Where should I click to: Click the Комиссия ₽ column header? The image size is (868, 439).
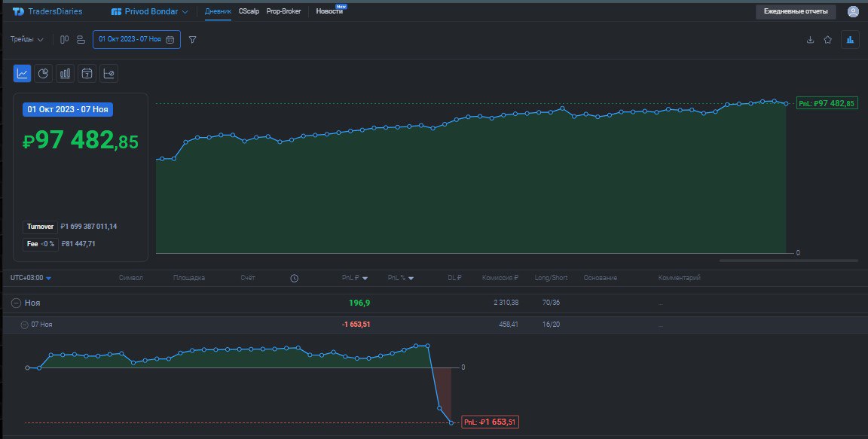pyautogui.click(x=500, y=278)
